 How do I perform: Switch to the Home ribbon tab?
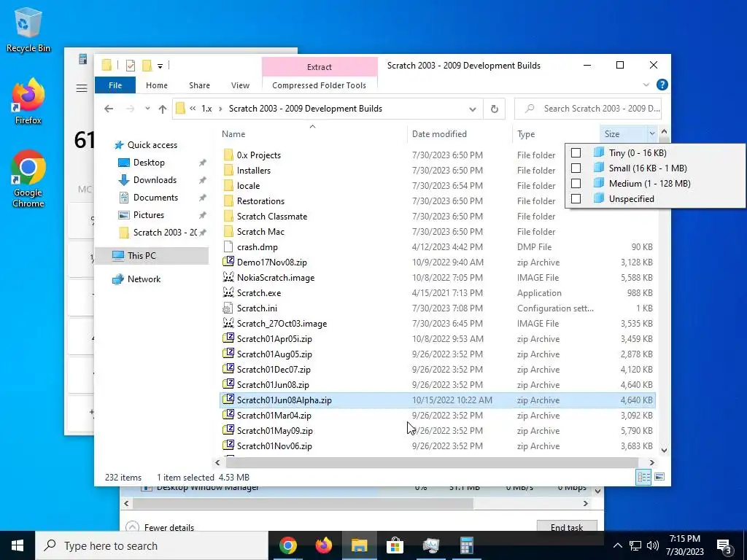point(157,85)
